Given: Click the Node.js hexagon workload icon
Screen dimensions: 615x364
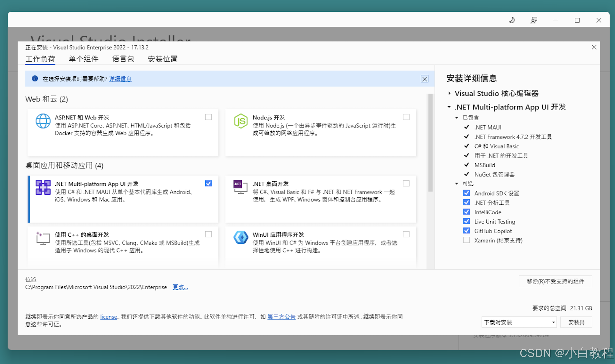Looking at the screenshot, I should pos(241,121).
